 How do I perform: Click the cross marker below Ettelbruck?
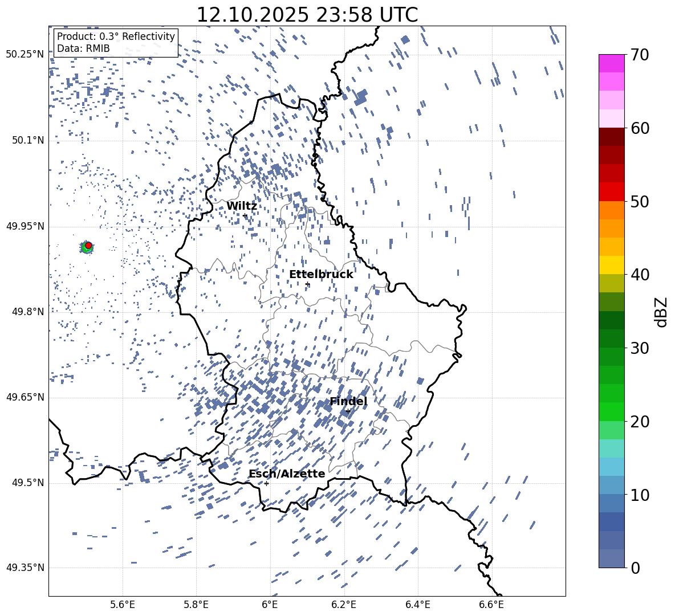[x=308, y=284]
